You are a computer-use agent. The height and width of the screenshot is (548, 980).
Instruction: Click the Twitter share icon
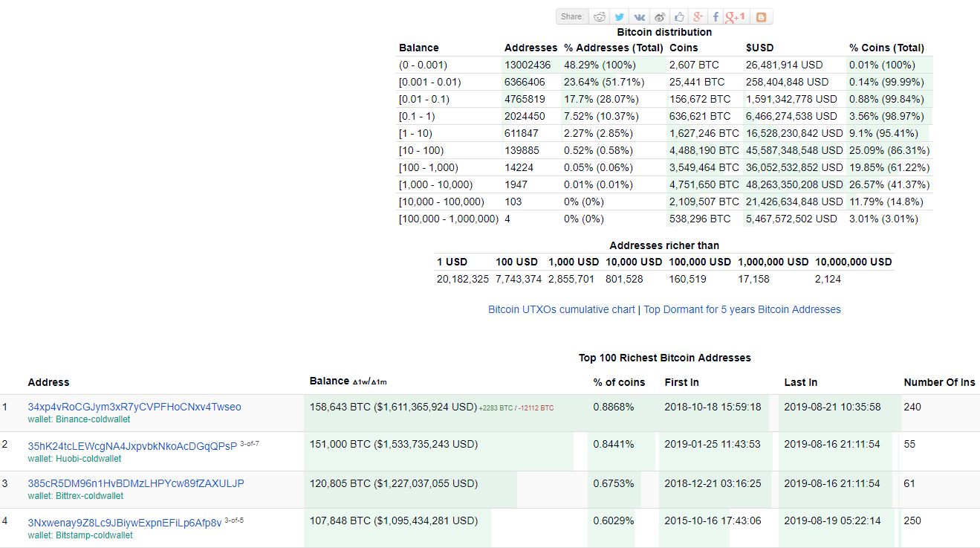pyautogui.click(x=619, y=17)
